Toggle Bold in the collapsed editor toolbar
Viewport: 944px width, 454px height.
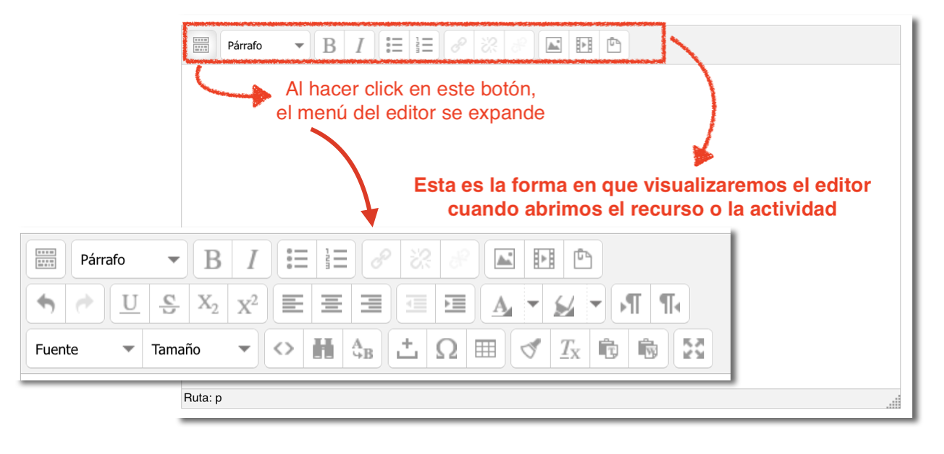click(329, 45)
